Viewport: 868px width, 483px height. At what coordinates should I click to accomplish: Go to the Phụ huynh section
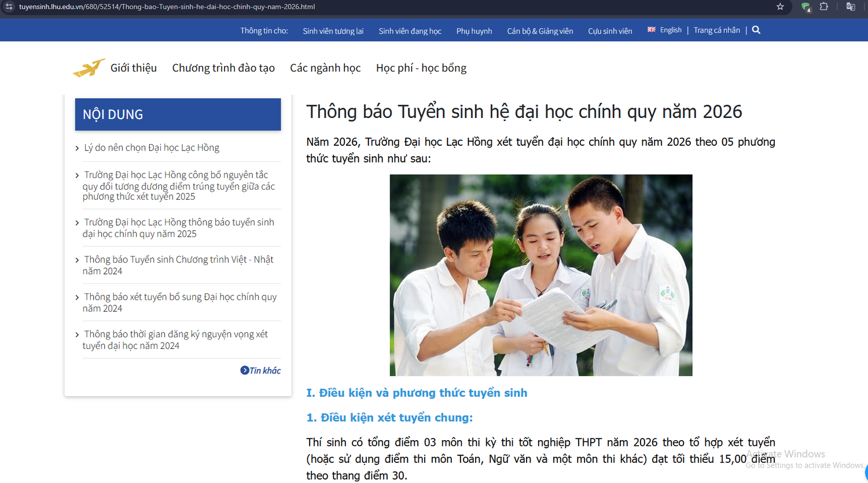[x=474, y=31]
